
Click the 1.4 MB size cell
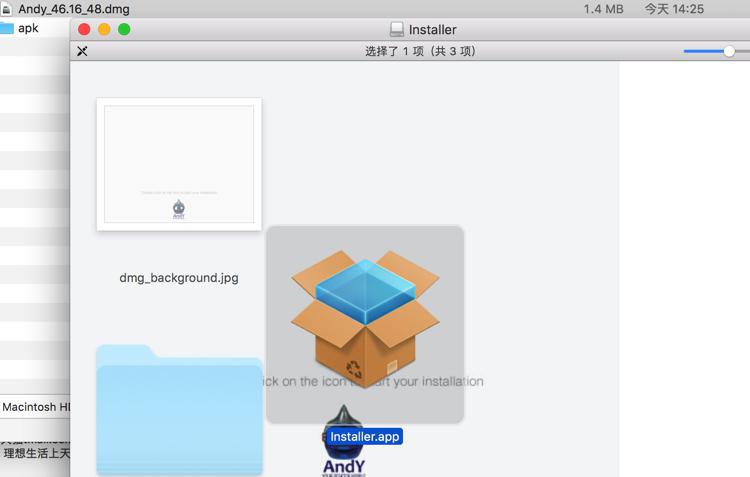tap(604, 9)
